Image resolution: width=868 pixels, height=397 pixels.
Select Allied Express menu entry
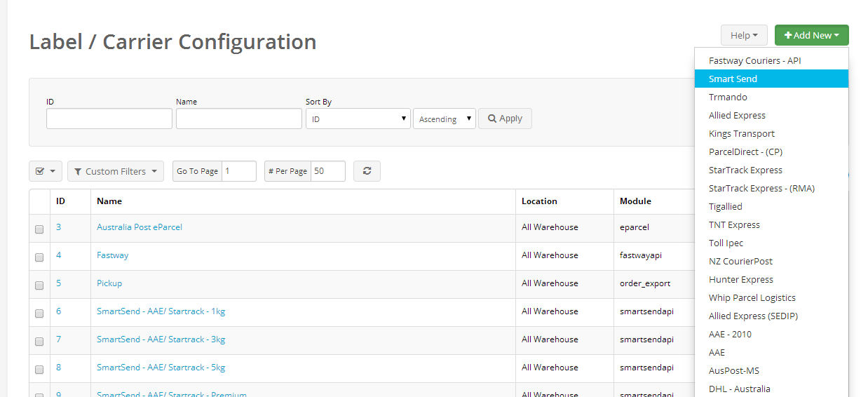point(771,116)
